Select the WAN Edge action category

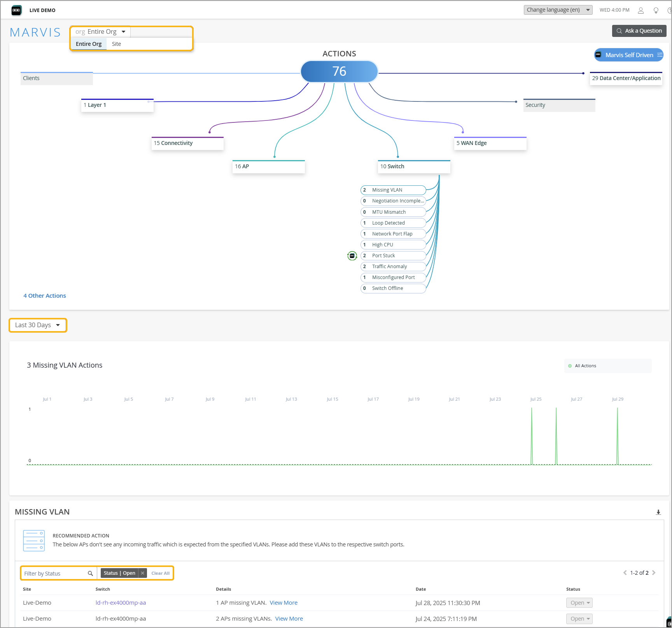point(490,143)
